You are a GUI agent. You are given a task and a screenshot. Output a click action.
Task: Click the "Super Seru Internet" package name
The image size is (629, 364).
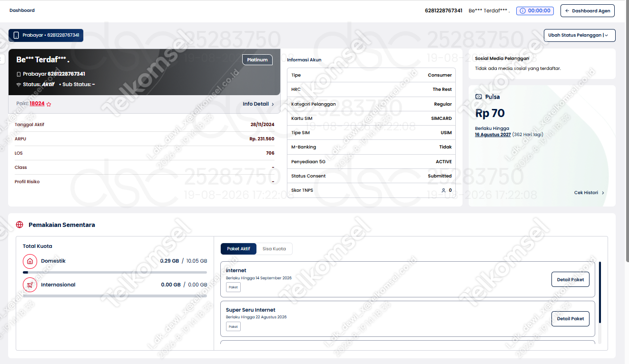[x=251, y=310]
